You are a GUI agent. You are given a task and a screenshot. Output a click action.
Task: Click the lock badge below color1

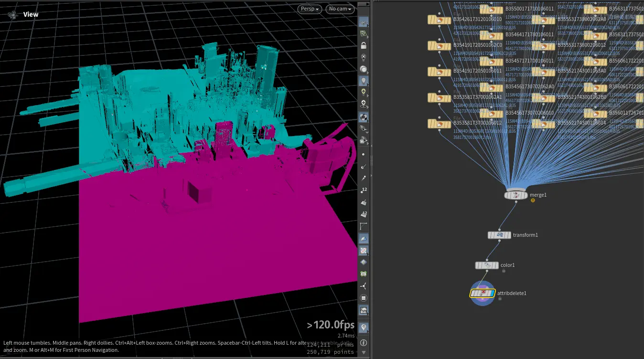click(x=504, y=271)
